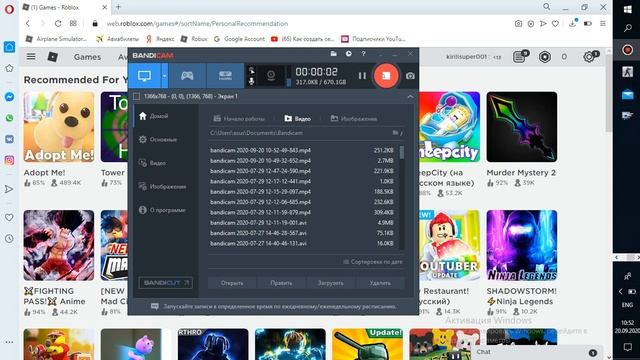This screenshot has width=640, height=360.
Task: Switch to the Изображения tab in Bandicam's tab row
Action: 354,119
